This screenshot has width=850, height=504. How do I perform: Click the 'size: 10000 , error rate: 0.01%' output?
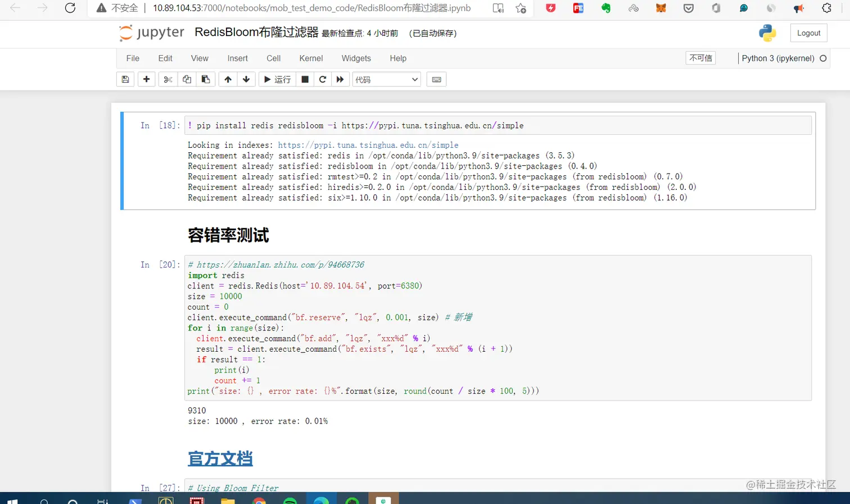click(257, 421)
